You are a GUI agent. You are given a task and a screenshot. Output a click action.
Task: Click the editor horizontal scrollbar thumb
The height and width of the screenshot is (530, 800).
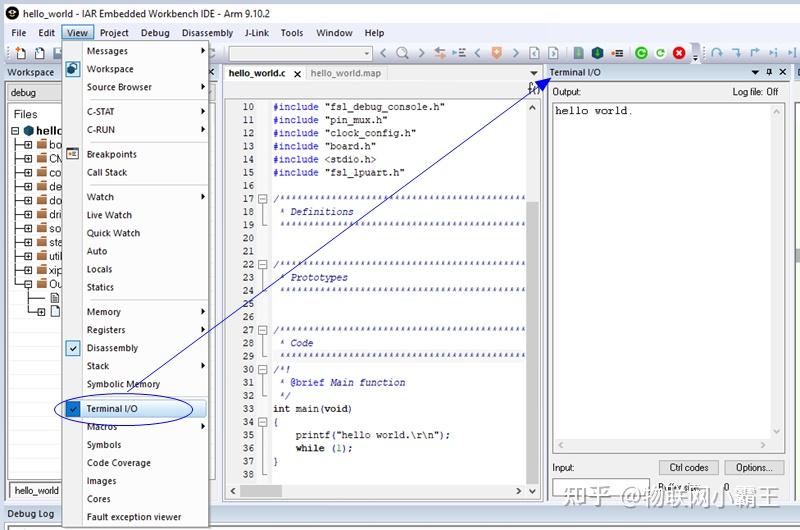(261, 491)
